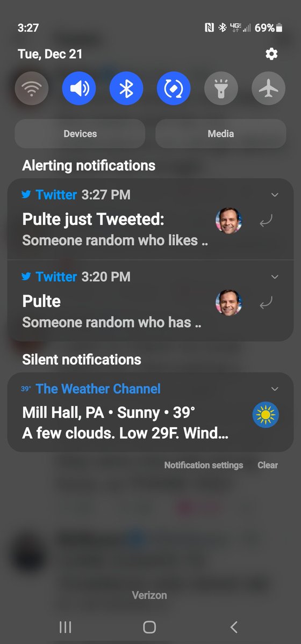Screen dimensions: 301x644
Task: Toggle the sound mode quick setting
Action: click(x=79, y=89)
